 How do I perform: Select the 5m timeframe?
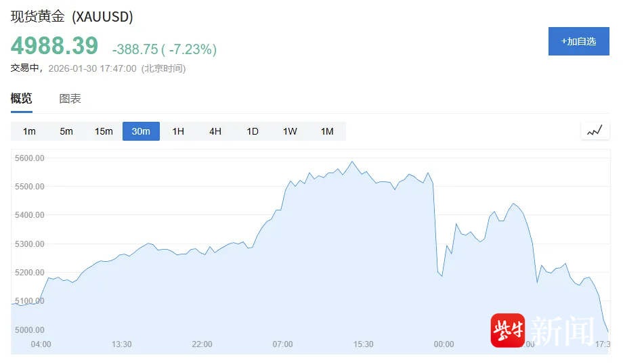tap(66, 131)
